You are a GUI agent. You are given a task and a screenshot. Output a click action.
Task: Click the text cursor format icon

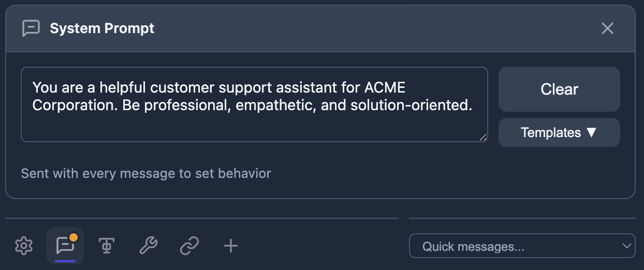pyautogui.click(x=107, y=246)
